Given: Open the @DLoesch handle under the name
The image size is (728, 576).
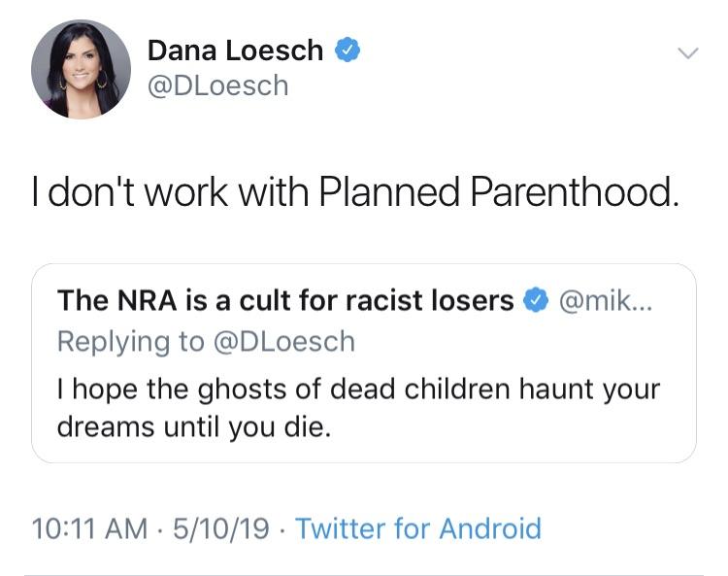Looking at the screenshot, I should click(x=217, y=85).
